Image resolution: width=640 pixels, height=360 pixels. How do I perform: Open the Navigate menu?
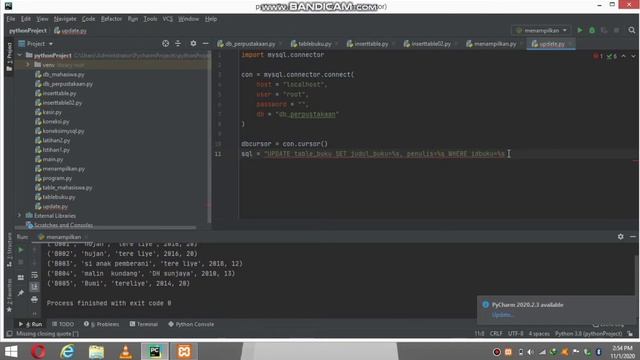(x=65, y=19)
